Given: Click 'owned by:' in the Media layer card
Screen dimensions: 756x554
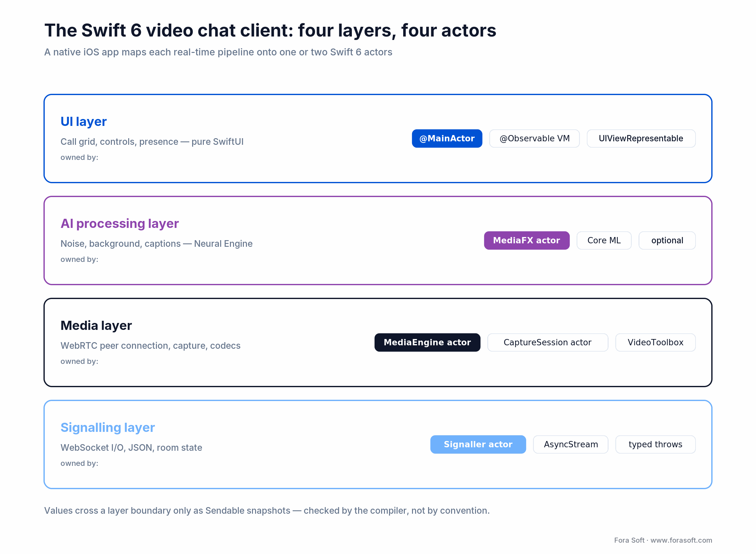Looking at the screenshot, I should [x=79, y=361].
